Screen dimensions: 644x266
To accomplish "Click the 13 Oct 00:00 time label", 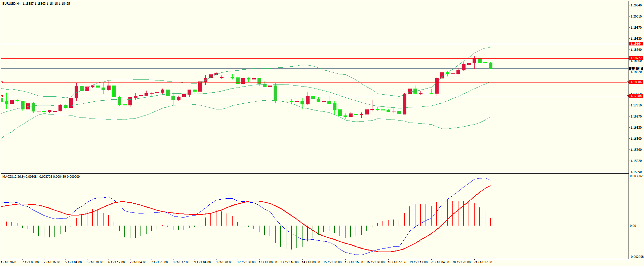I will (x=268, y=262).
